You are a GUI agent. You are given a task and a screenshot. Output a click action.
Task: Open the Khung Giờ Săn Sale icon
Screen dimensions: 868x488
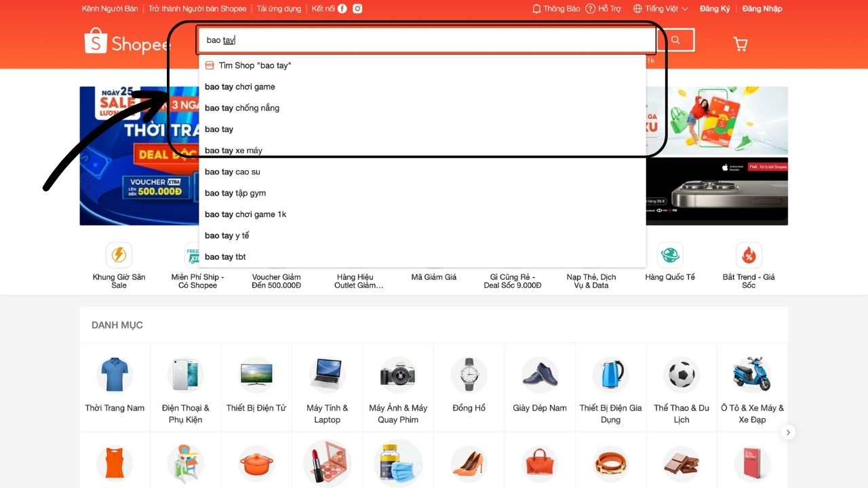coord(119,255)
